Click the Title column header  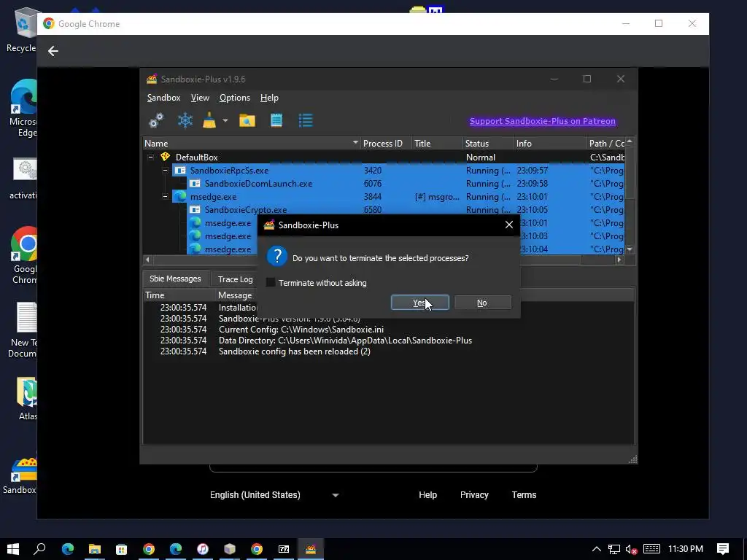click(x=437, y=144)
